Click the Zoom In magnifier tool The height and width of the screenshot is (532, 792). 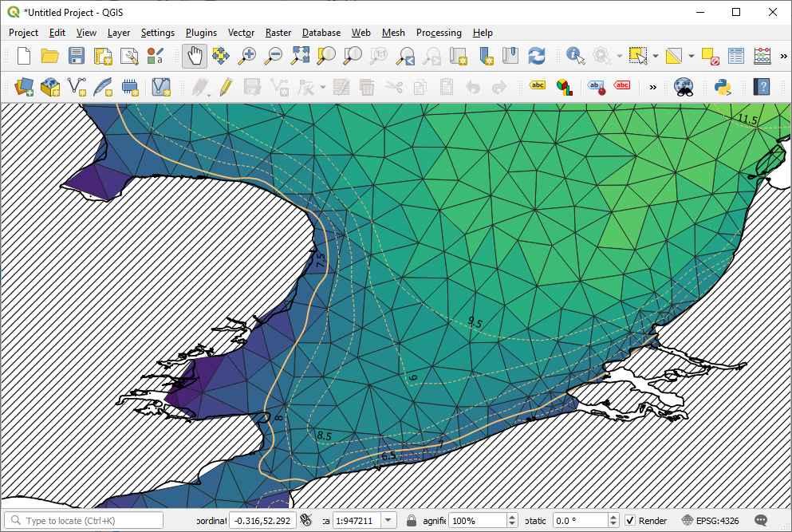(249, 56)
